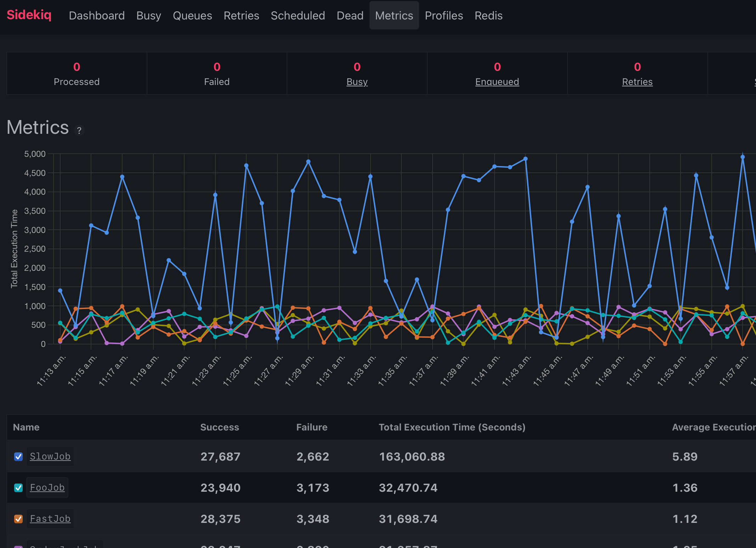This screenshot has height=548, width=756.
Task: Go to the Queues tab
Action: (x=192, y=16)
